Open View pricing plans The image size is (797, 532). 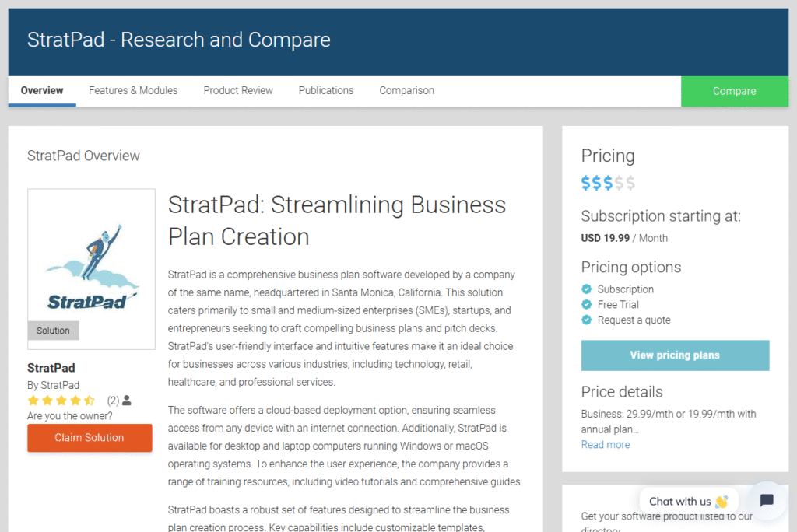tap(675, 355)
